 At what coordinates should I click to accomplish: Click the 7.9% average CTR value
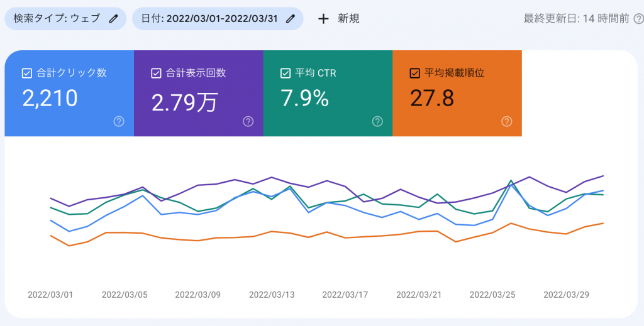tap(304, 99)
